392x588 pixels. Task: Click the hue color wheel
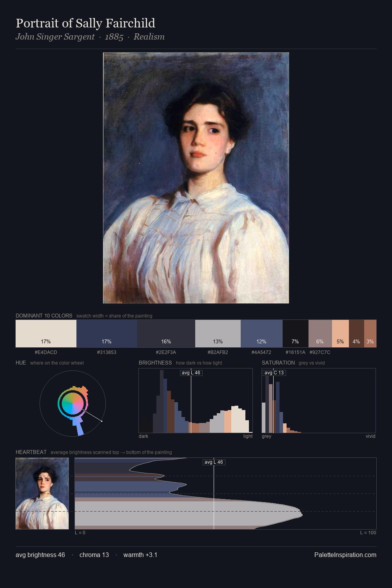coord(73,403)
